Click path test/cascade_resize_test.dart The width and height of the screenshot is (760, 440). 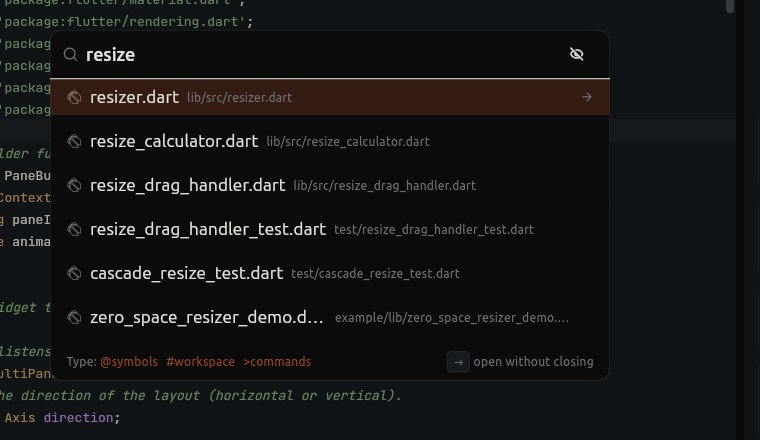(375, 274)
